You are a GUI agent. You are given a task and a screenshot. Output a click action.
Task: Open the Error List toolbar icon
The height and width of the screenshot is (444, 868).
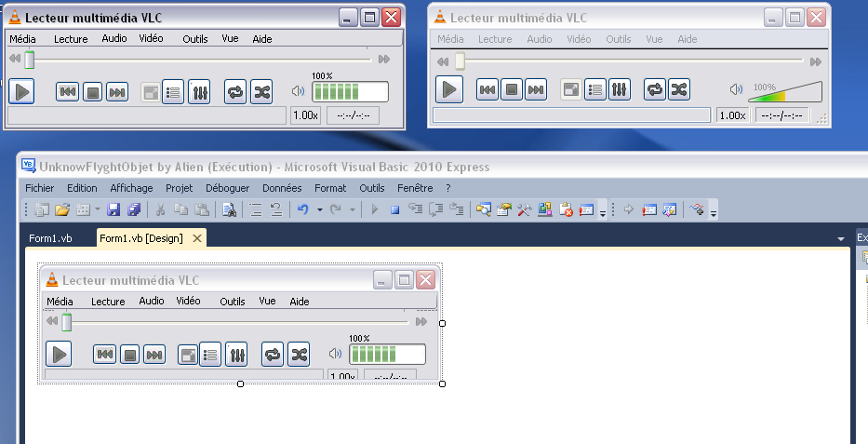pos(566,209)
